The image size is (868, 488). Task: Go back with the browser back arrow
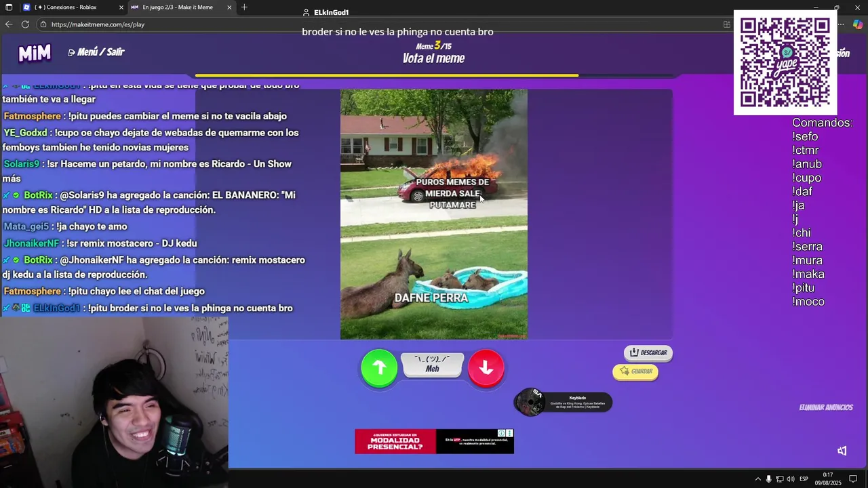click(x=9, y=24)
